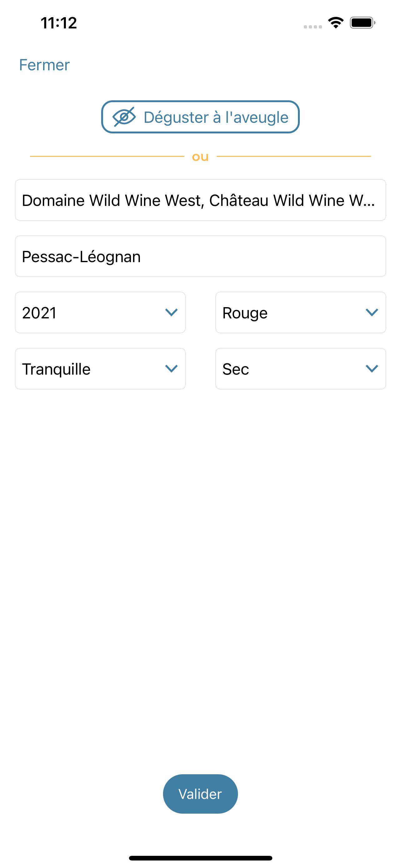Tap the orange 'ou' divider label

(200, 157)
